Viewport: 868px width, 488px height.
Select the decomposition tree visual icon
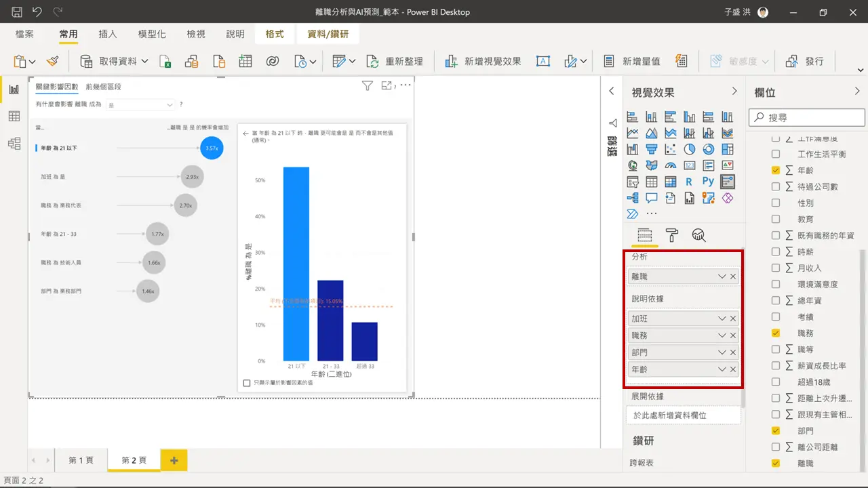tap(633, 198)
